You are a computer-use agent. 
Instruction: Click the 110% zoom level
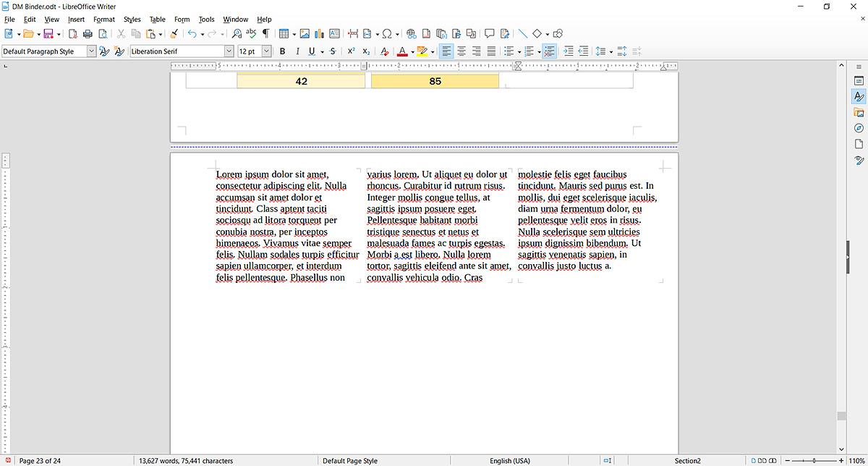[857, 460]
